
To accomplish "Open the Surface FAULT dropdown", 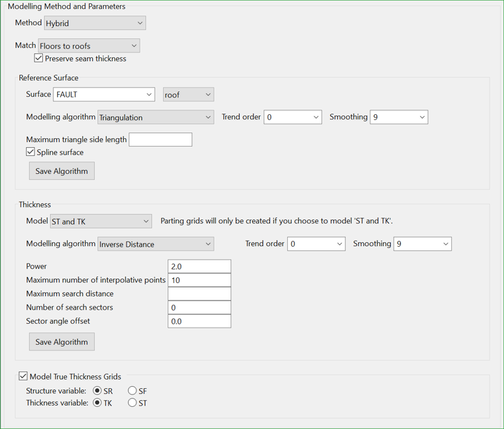I will pos(104,95).
